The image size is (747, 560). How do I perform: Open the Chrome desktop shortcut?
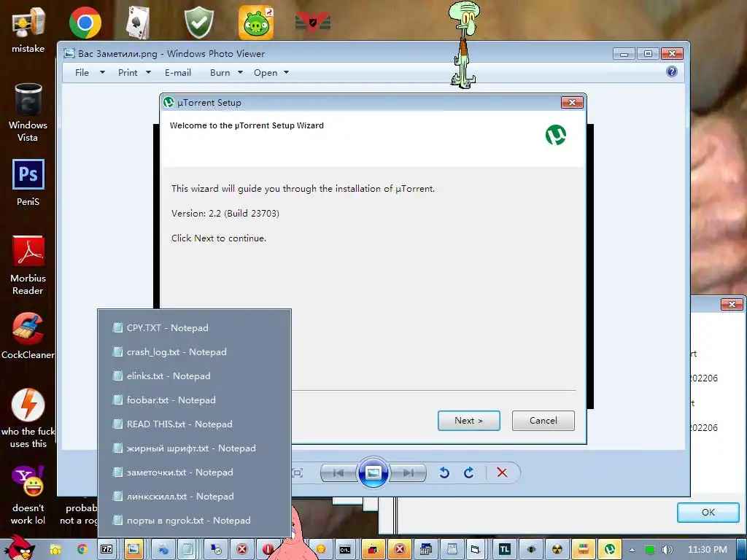point(85,22)
